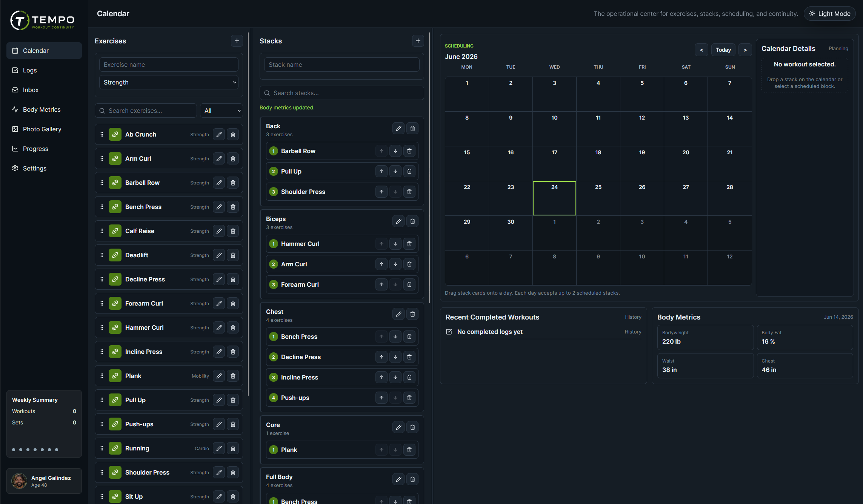The height and width of the screenshot is (504, 863).
Task: Delete the Bench Press exercise
Action: coord(233,207)
